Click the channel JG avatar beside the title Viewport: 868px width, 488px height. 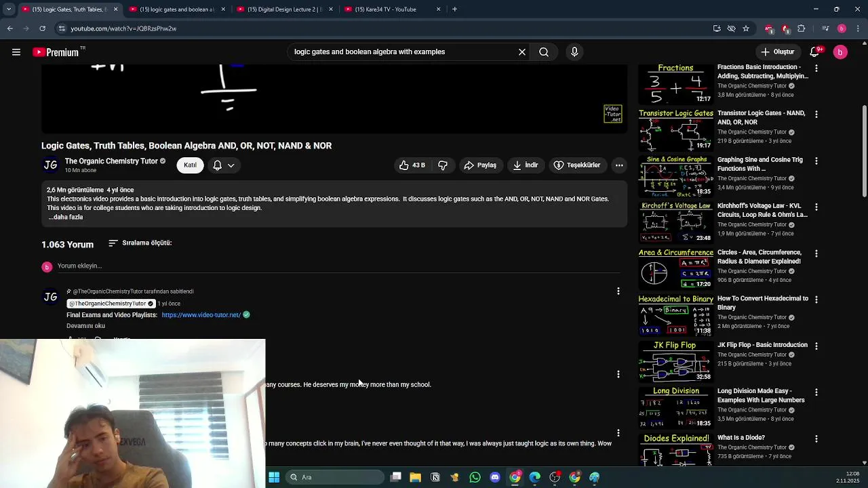50,165
